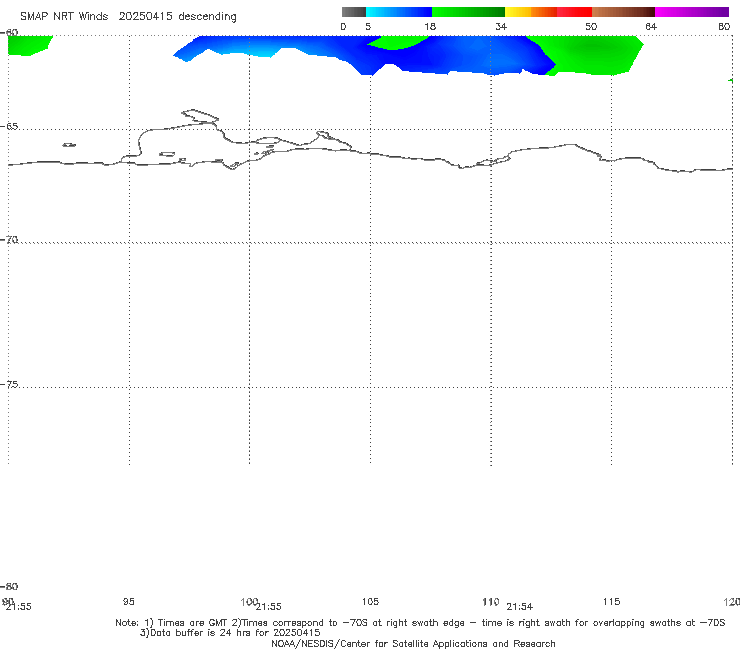Pick the yellow-orange segment of the colorbar

[x=530, y=12]
